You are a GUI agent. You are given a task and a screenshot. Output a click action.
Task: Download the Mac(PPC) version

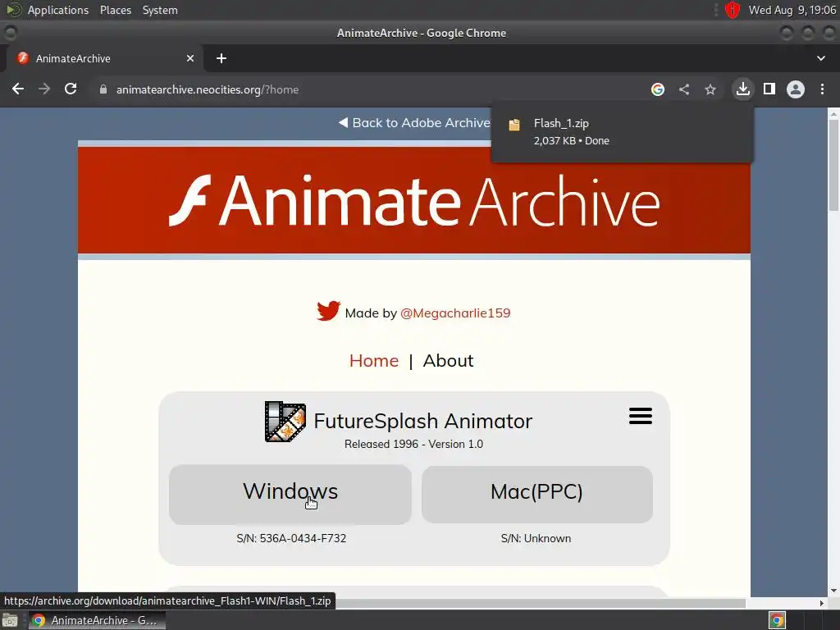pos(536,494)
